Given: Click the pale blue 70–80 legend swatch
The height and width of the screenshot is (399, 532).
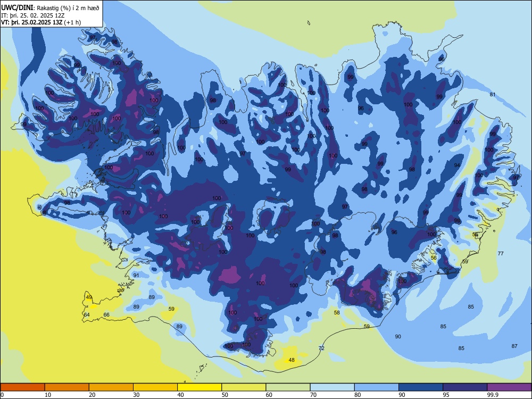Looking at the screenshot, I should click(332, 387).
